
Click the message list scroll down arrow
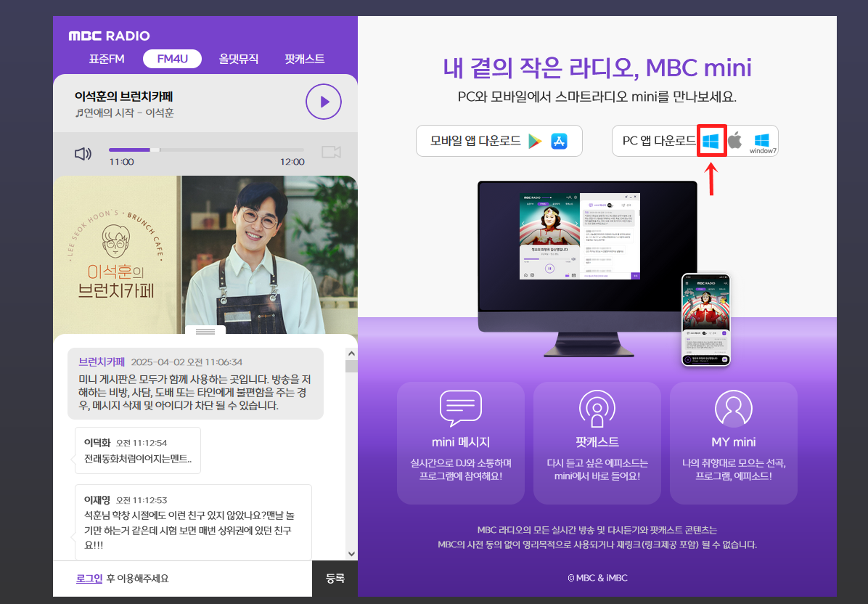click(x=351, y=554)
